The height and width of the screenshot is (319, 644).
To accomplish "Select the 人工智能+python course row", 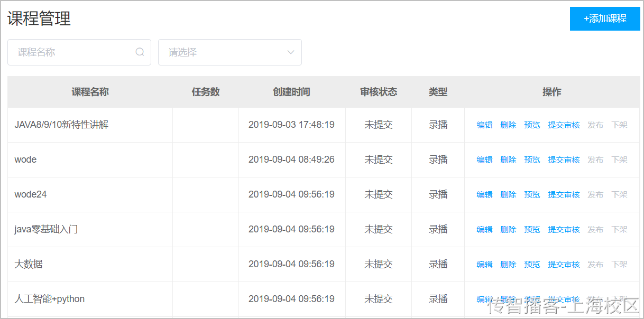I will click(324, 299).
